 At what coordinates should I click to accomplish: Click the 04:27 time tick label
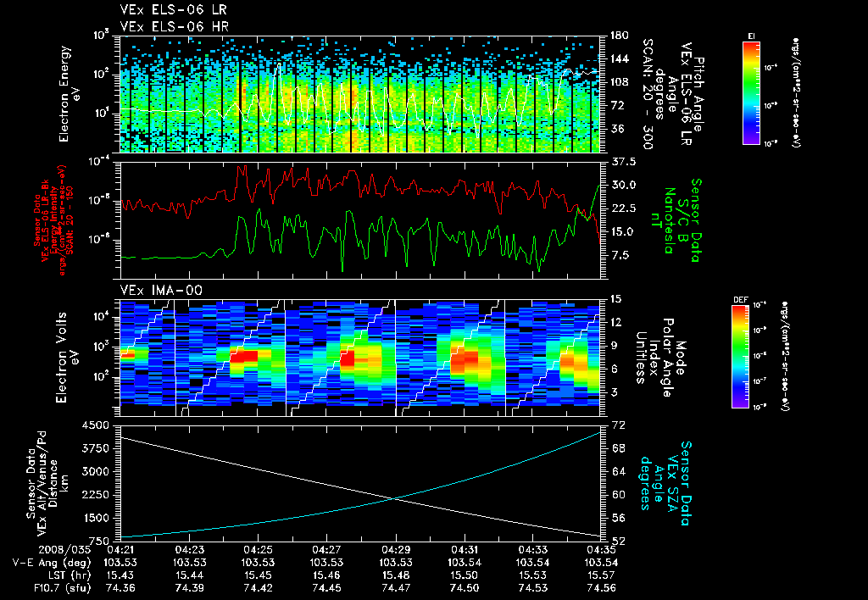(x=326, y=551)
